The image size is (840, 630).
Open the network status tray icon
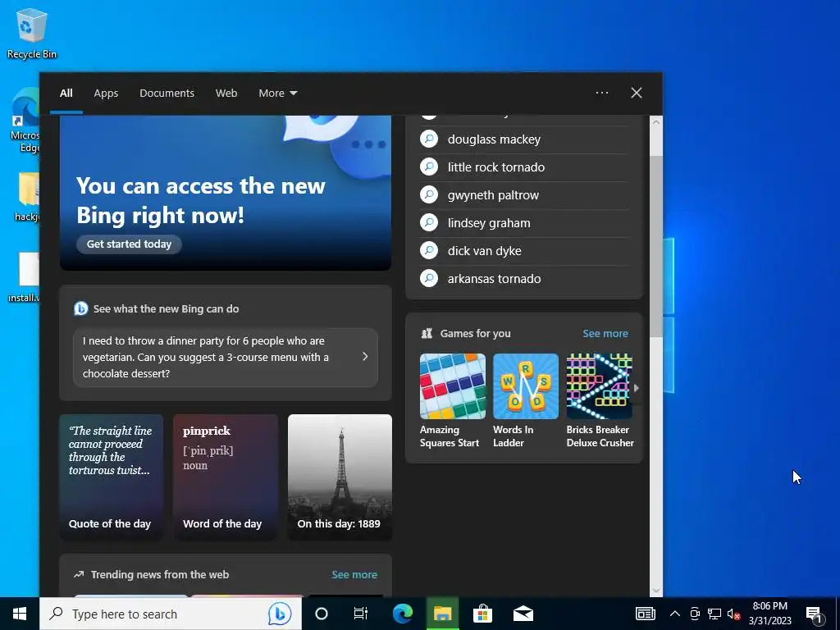(714, 614)
